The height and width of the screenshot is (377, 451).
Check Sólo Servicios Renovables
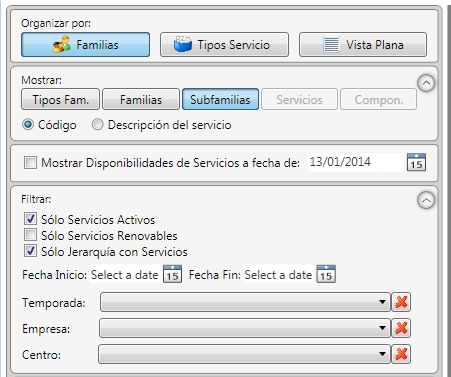[x=30, y=235]
